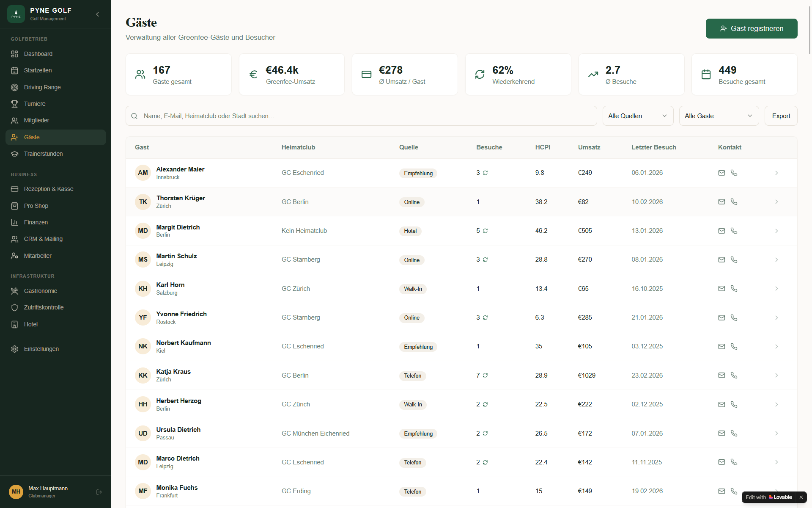Open the Alle Quellen dropdown
The image size is (812, 508).
pos(637,116)
